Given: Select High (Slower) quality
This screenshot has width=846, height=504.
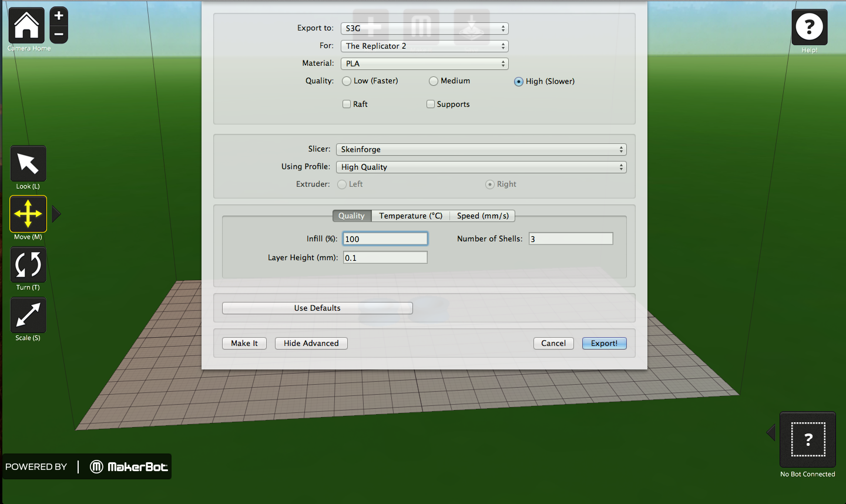Looking at the screenshot, I should pos(519,82).
